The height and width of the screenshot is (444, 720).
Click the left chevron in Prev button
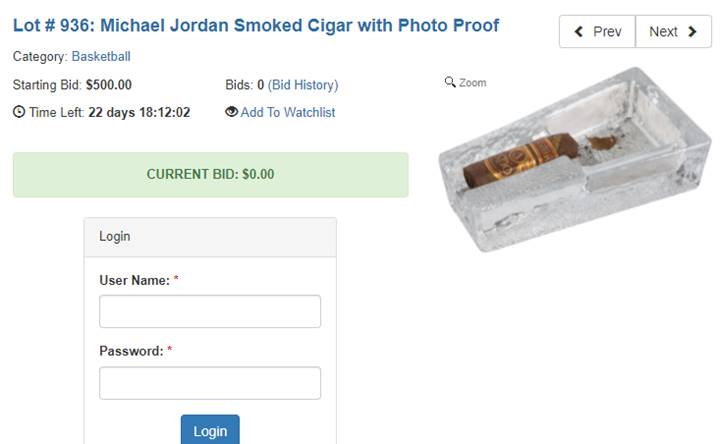point(579,32)
